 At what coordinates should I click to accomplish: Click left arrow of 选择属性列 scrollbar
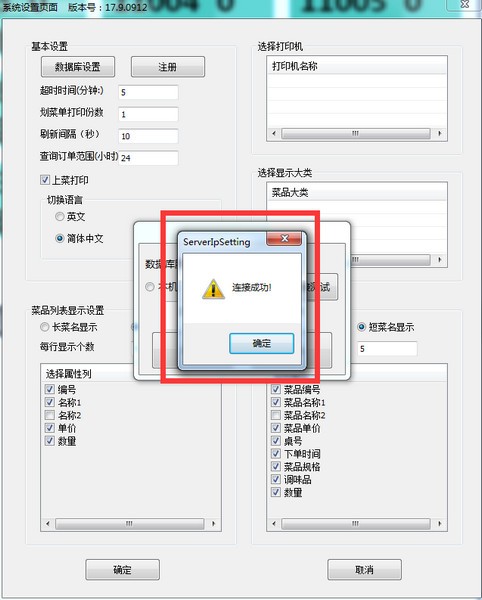coord(48,523)
